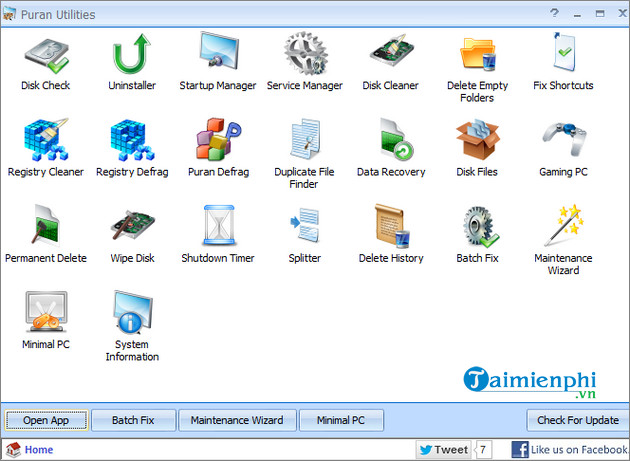This screenshot has height=461, width=630.
Task: Launch the Startup Manager monitor icon
Action: click(218, 51)
